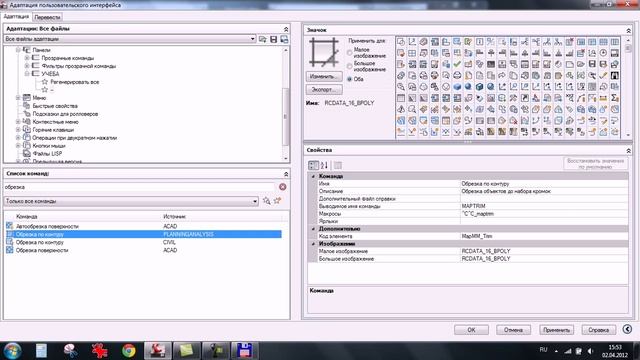Open the Windows Start button
The image size is (640, 360).
coord(12,351)
